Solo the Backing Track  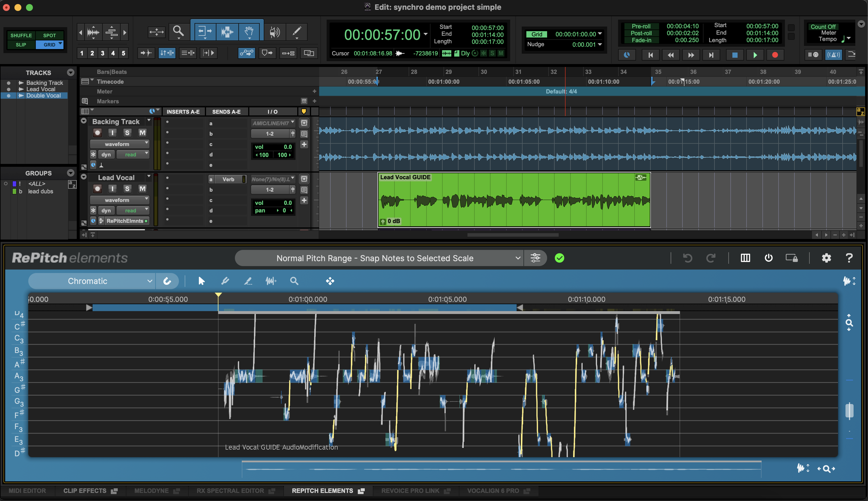point(127,133)
